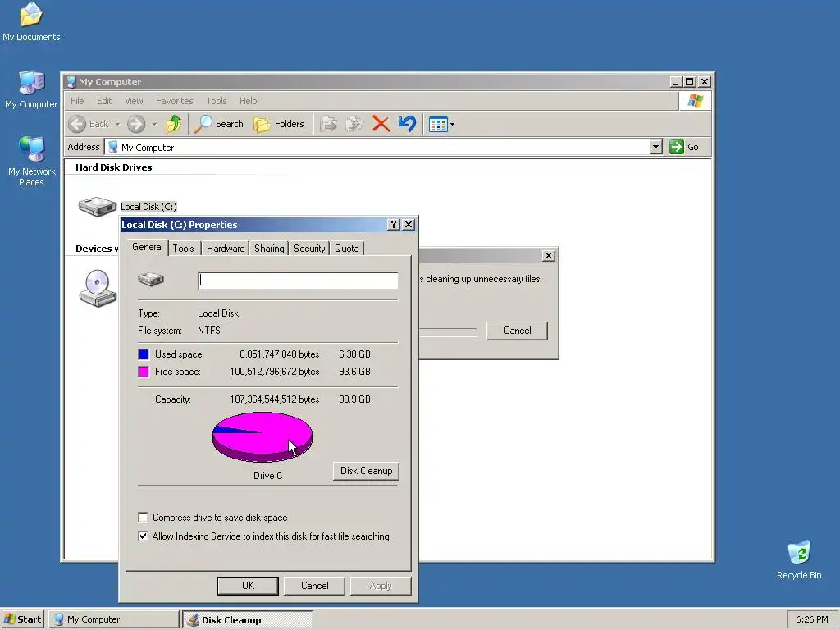
Task: Open the File menu
Action: click(77, 101)
